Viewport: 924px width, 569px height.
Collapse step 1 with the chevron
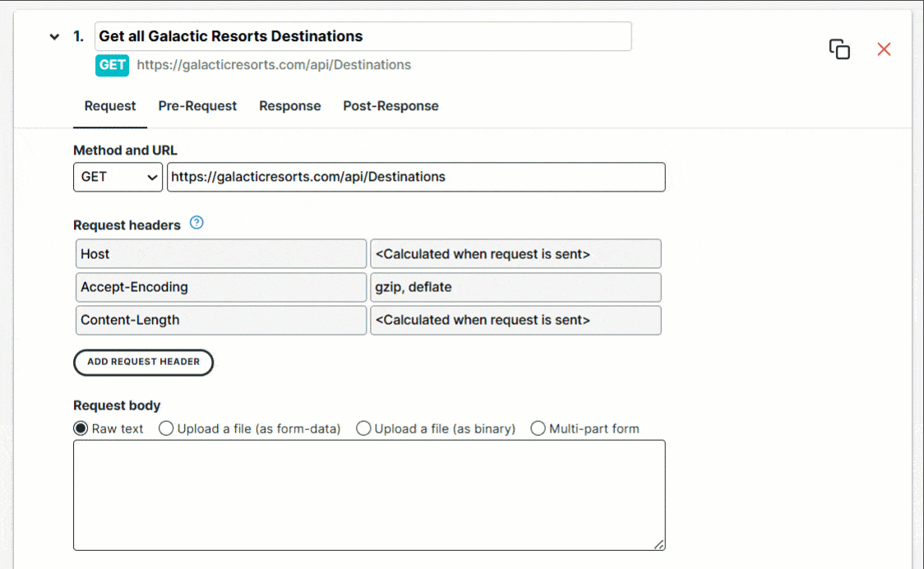53,36
